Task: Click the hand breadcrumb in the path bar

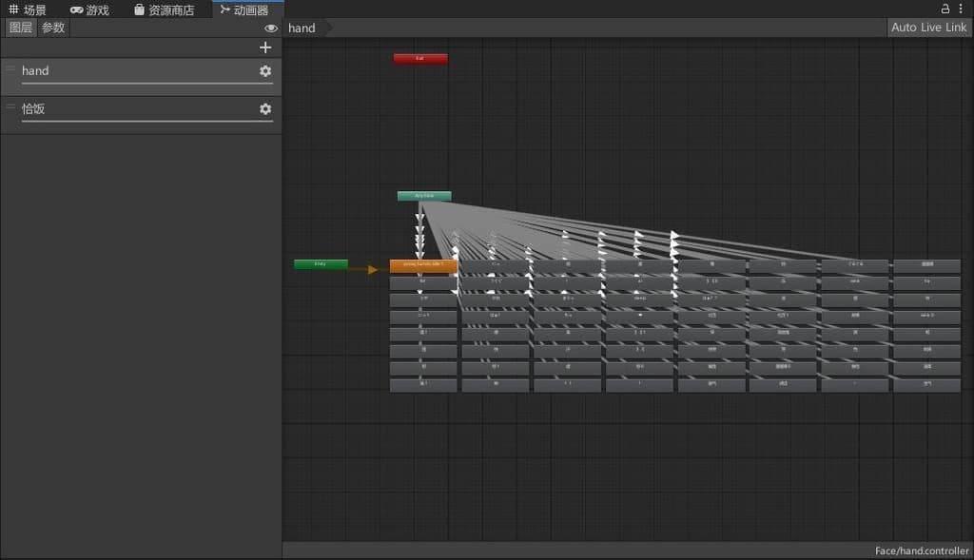Action: coord(302,28)
